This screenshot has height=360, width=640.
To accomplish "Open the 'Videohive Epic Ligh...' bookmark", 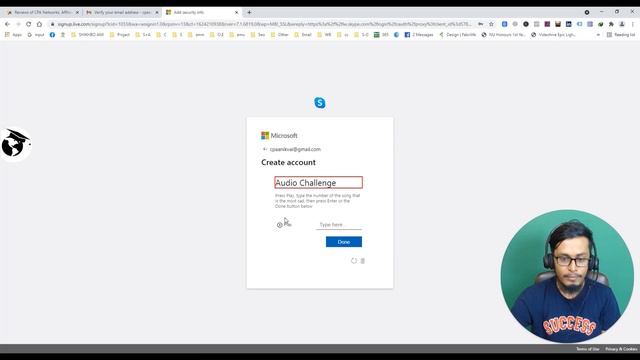I will pyautogui.click(x=553, y=35).
